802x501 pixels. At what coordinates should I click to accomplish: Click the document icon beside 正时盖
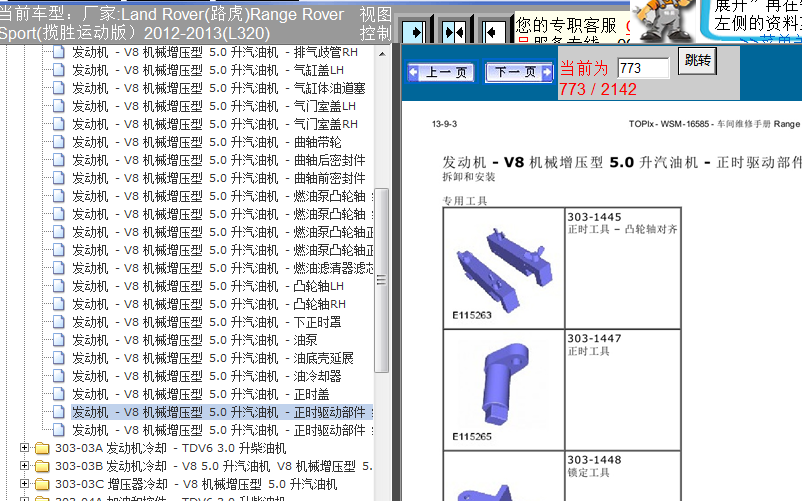pyautogui.click(x=59, y=394)
